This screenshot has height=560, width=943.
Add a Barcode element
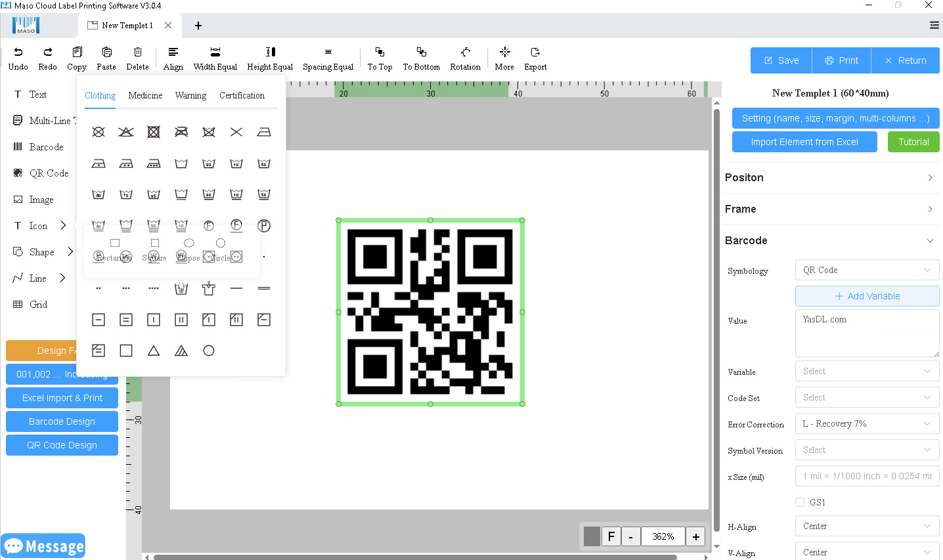(x=39, y=147)
